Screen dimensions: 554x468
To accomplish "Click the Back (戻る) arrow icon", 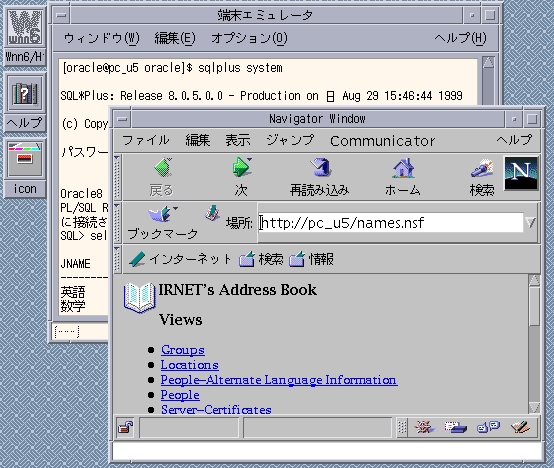I will tap(163, 167).
